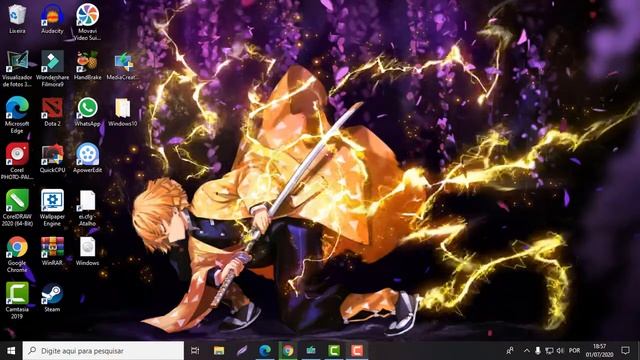This screenshot has height=360, width=640.
Task: Launch Steam from the desktop
Action: coord(52,298)
